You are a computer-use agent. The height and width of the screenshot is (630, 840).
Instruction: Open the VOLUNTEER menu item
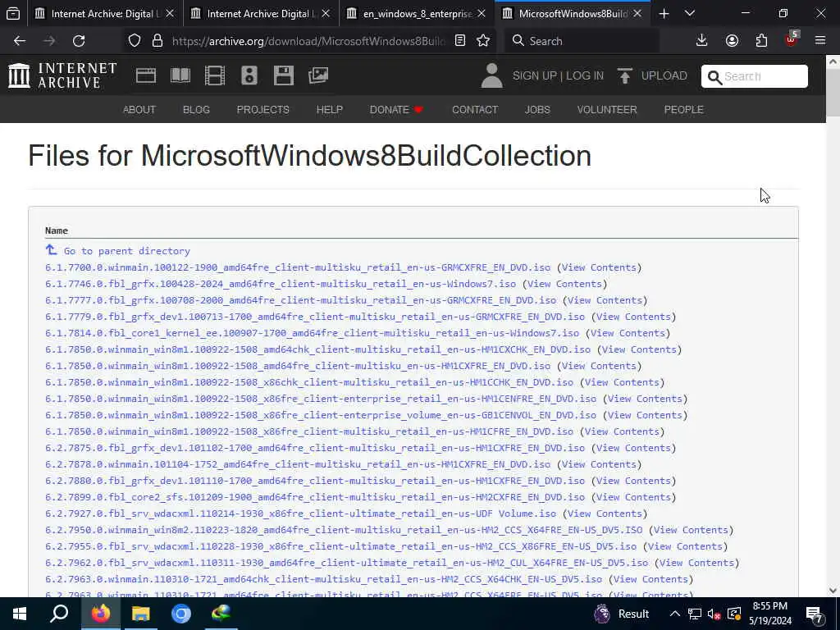607,109
